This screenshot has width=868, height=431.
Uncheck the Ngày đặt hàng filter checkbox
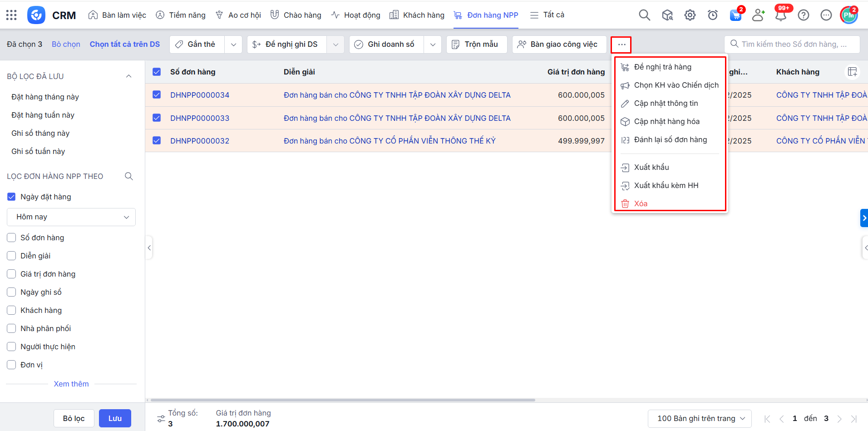click(x=12, y=197)
